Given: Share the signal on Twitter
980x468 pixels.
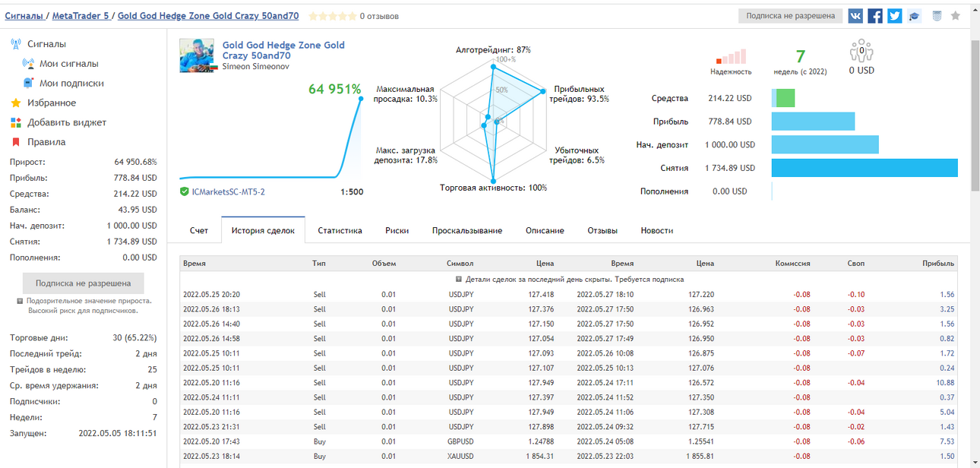Looking at the screenshot, I should pos(895,15).
